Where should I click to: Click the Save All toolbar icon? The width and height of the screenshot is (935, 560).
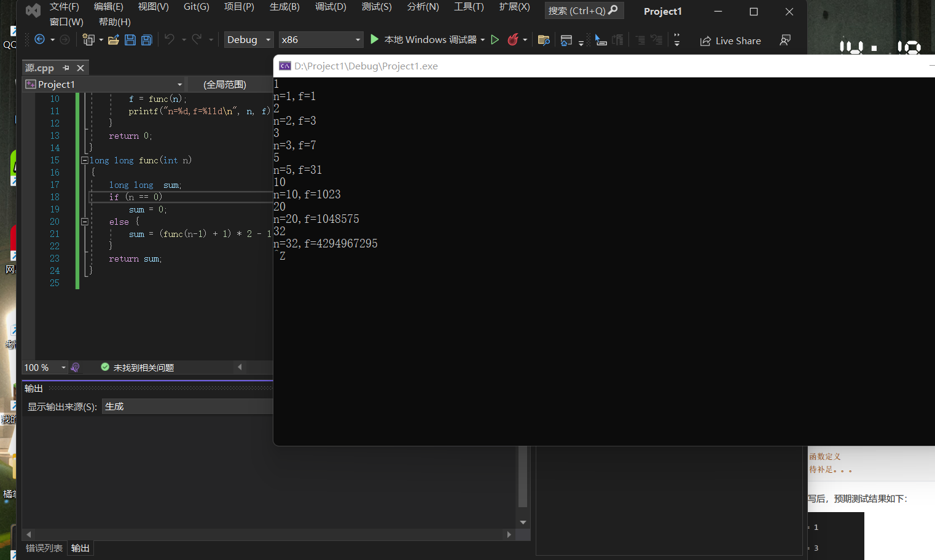click(x=147, y=40)
